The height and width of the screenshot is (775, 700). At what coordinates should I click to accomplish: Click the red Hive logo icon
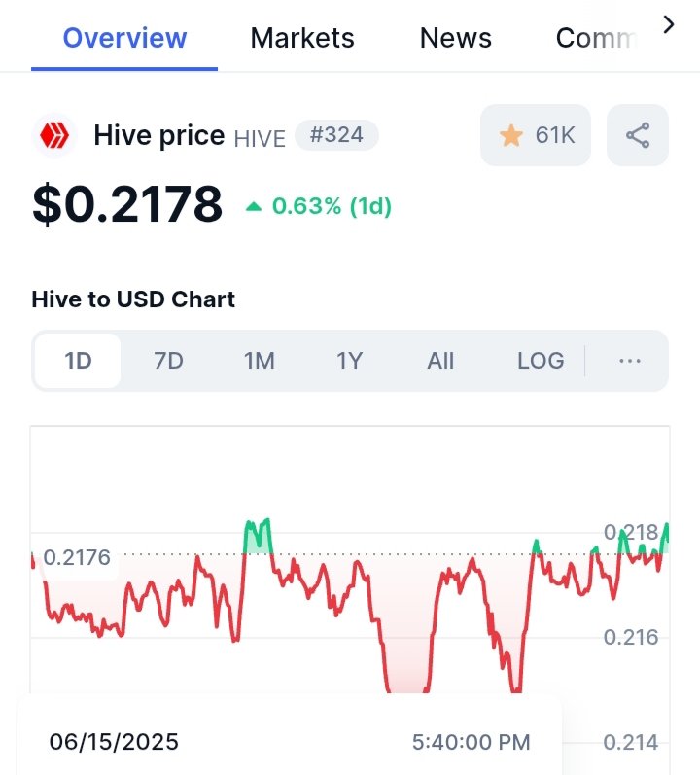tap(54, 135)
